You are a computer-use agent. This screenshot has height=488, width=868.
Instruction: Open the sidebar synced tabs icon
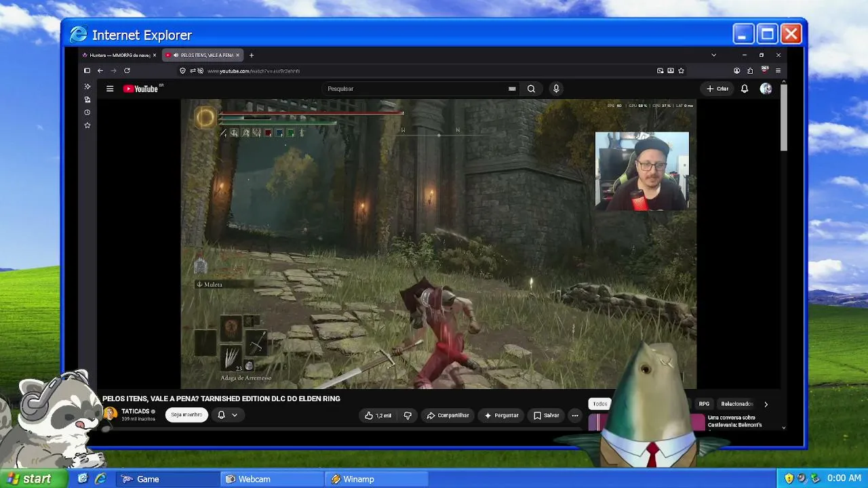coord(87,100)
